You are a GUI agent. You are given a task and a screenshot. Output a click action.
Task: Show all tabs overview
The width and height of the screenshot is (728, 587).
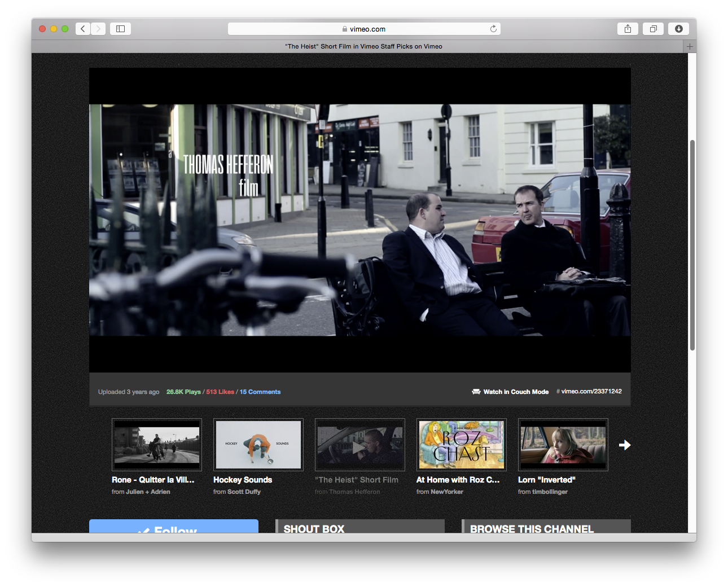[653, 29]
